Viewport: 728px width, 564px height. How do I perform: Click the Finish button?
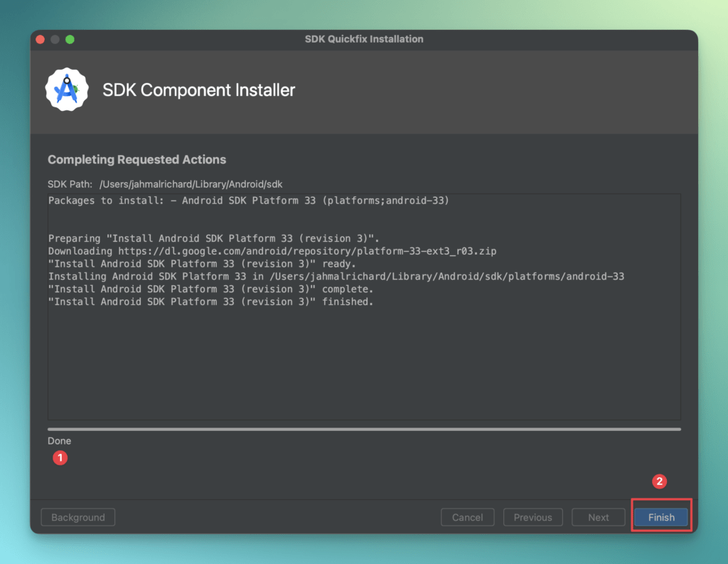coord(661,517)
